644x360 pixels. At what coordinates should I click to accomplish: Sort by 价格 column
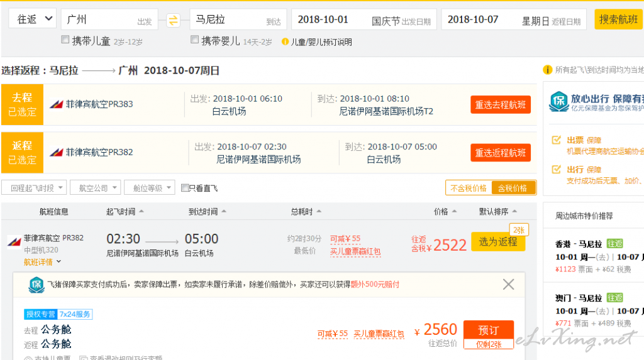(x=445, y=211)
